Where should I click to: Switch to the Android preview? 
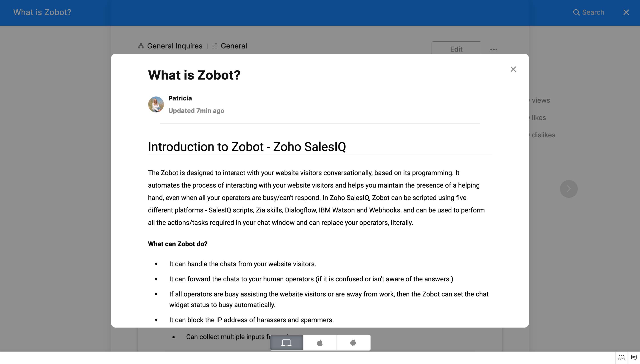(x=353, y=342)
